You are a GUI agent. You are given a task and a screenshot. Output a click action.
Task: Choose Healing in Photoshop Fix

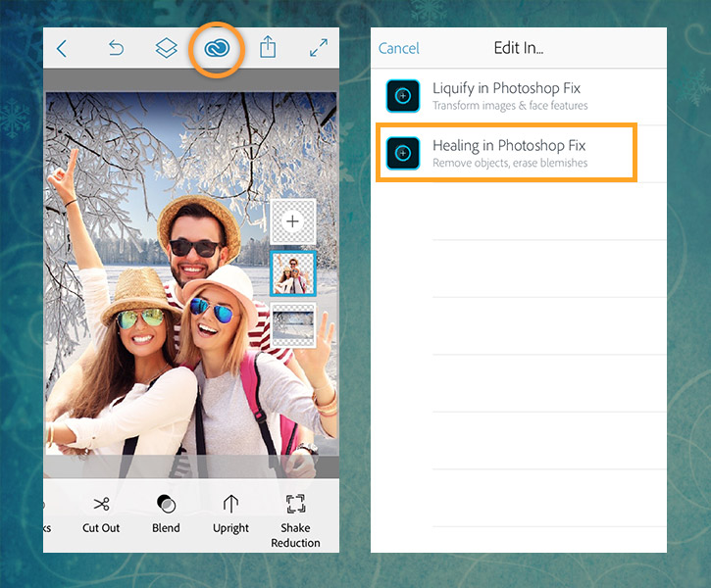tap(518, 153)
